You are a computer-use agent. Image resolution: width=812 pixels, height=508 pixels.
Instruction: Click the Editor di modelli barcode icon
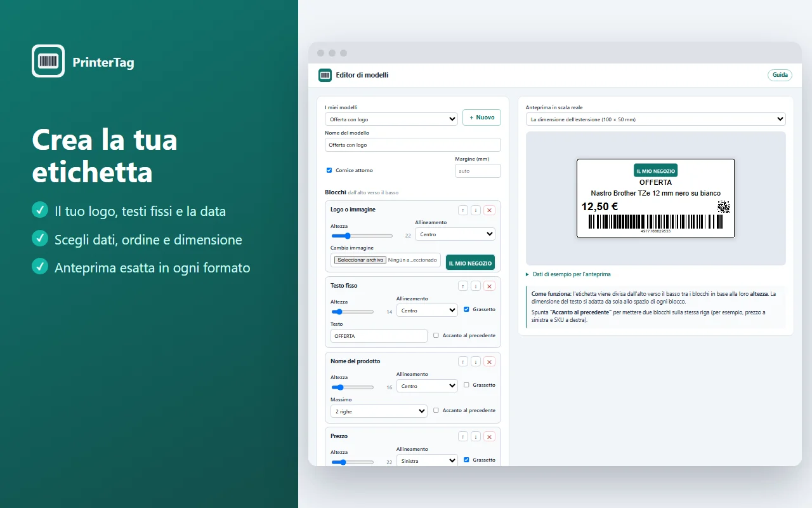tap(325, 75)
